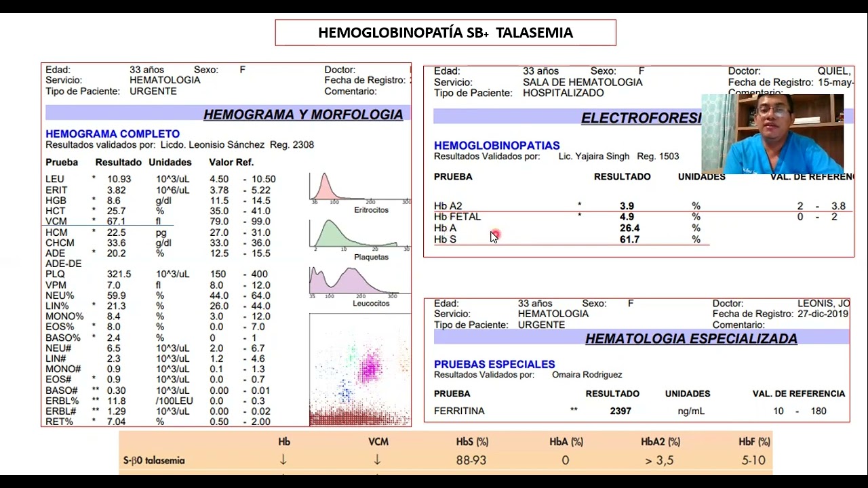Click the S-β0 talasemia table row label
Viewport: 868px width, 488px height.
click(154, 460)
